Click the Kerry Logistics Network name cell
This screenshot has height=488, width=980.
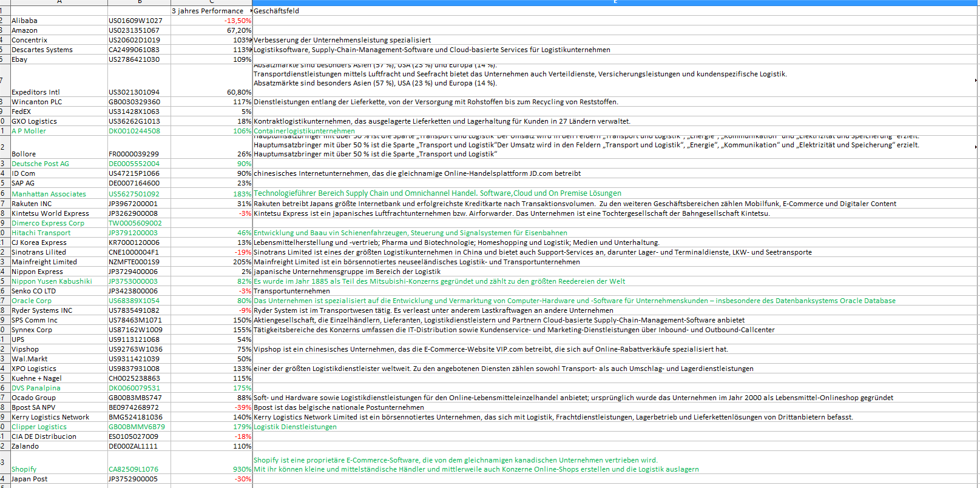coord(59,417)
